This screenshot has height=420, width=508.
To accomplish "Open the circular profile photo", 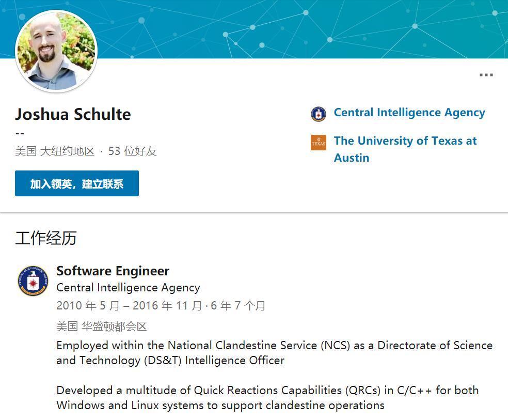I will click(x=56, y=52).
